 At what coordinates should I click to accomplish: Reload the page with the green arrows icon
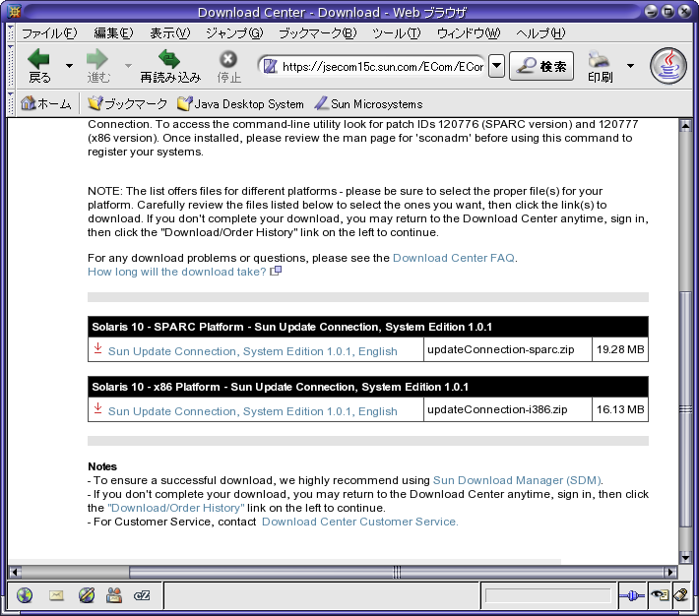pos(169,59)
